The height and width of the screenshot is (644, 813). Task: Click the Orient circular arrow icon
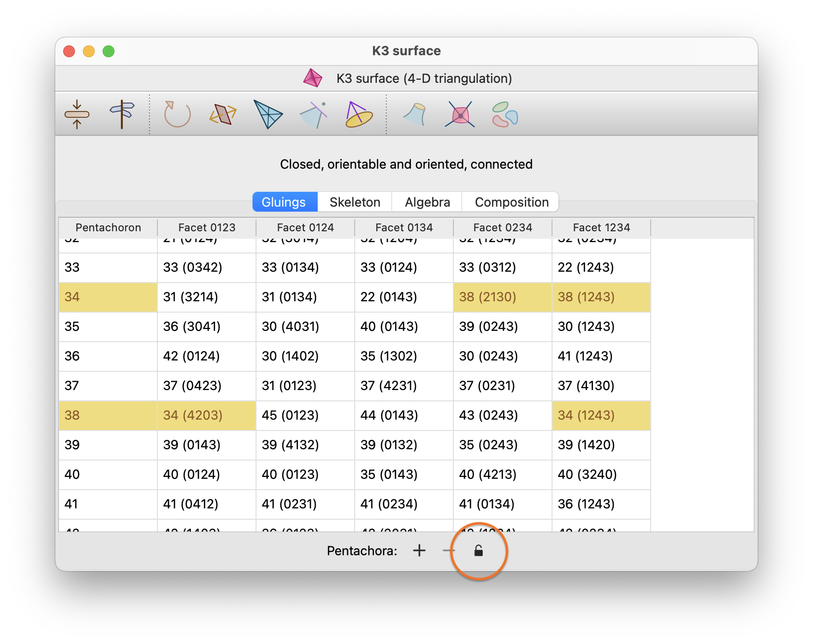click(177, 114)
